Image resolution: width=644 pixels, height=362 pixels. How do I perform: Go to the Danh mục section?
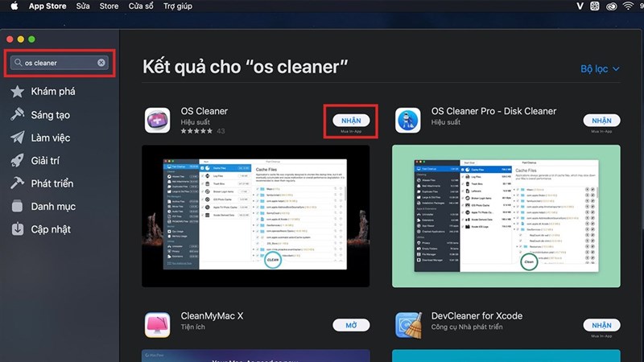coord(53,207)
